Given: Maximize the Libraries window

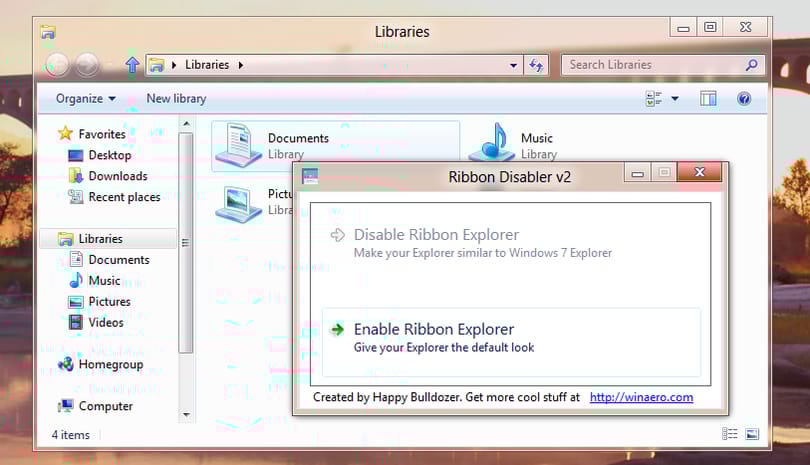Looking at the screenshot, I should (710, 27).
